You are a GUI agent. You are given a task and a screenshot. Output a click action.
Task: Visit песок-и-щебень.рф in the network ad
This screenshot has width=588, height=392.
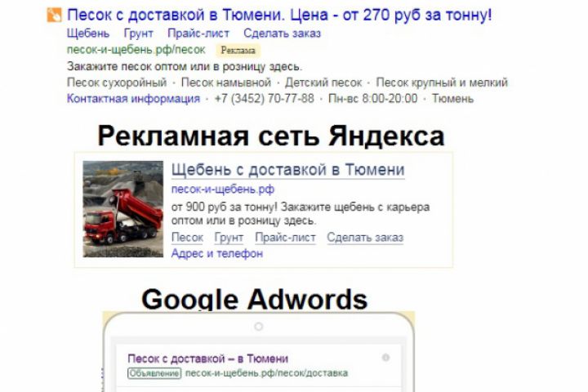pos(223,189)
